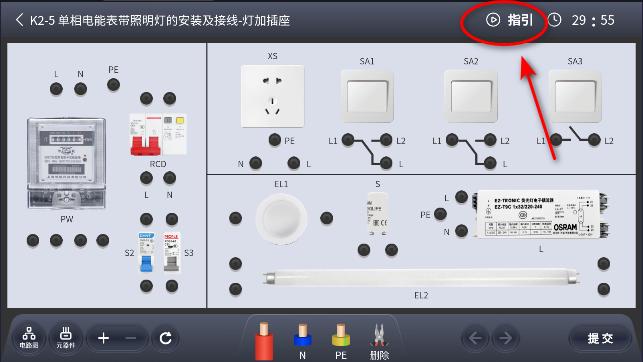Click the ballast L input terminal
643x362 pixels.
point(461,197)
